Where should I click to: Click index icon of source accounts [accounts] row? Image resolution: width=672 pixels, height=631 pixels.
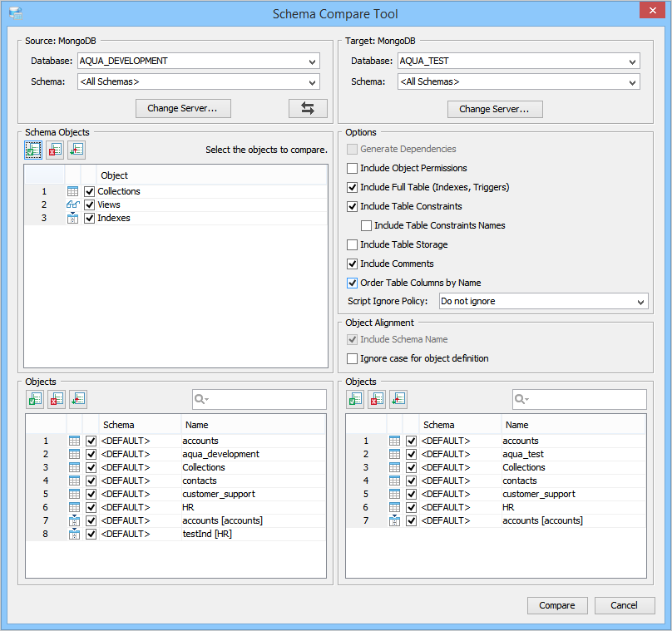pos(75,520)
